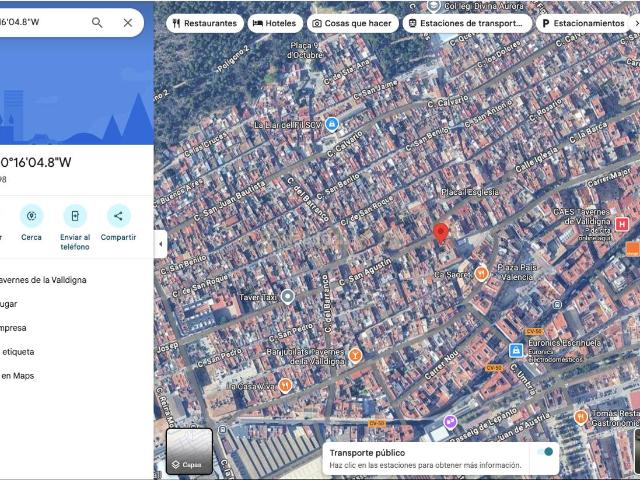Click the Compartir share icon
The height and width of the screenshot is (480, 640).
tap(118, 216)
